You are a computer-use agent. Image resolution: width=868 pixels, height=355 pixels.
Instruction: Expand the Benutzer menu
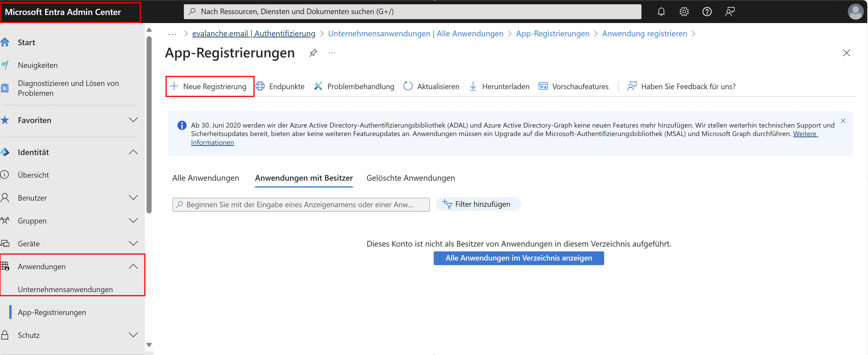tap(133, 198)
